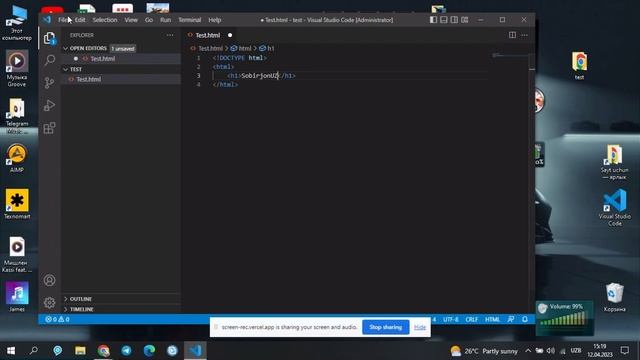Viewport: 640px width, 360px height.
Task: Open the Help menu
Action: [215, 20]
